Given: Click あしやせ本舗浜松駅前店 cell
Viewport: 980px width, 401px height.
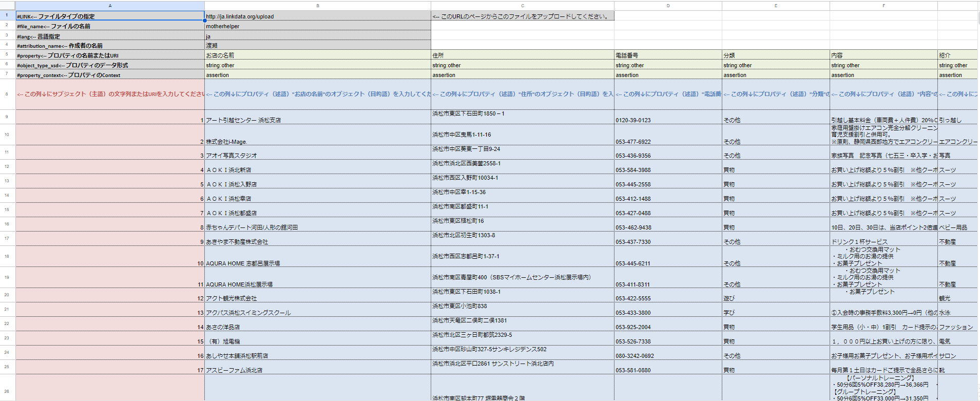Looking at the screenshot, I should (x=318, y=353).
